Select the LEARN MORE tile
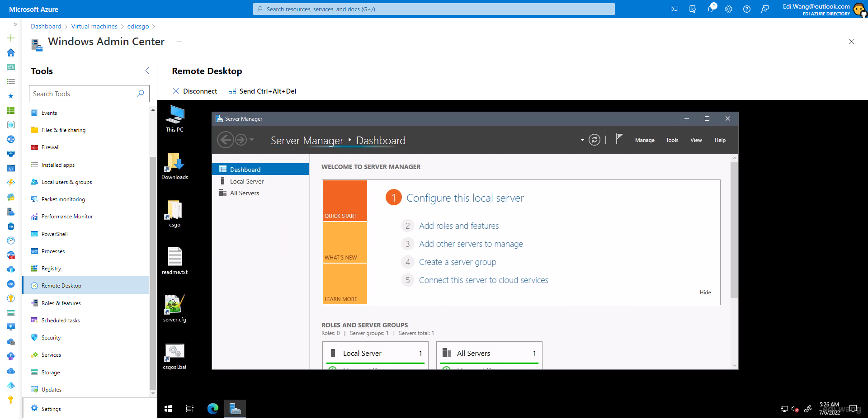 [344, 284]
